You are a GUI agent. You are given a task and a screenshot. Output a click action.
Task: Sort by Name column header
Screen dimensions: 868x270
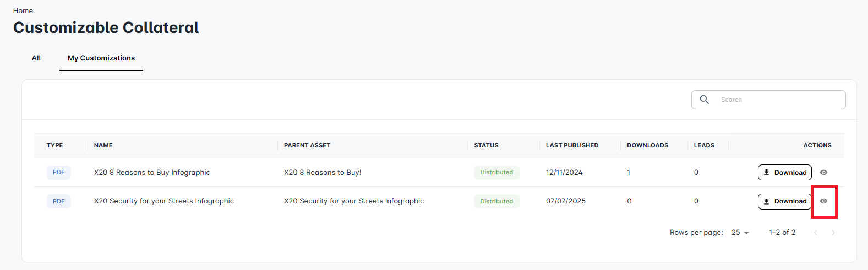point(103,145)
